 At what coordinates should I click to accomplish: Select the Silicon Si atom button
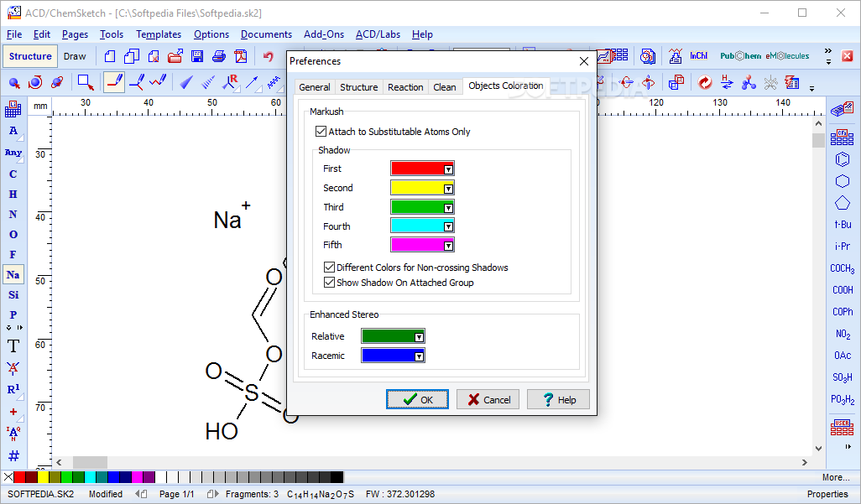point(13,295)
